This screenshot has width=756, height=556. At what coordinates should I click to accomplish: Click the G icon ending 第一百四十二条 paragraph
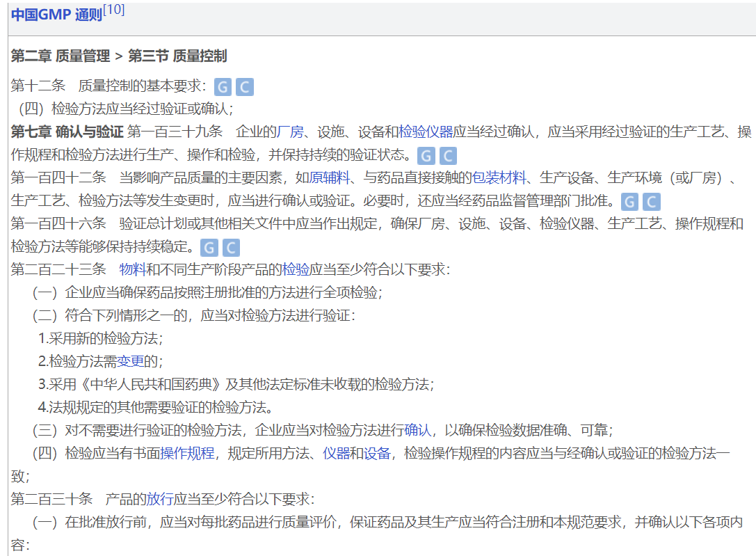point(629,202)
